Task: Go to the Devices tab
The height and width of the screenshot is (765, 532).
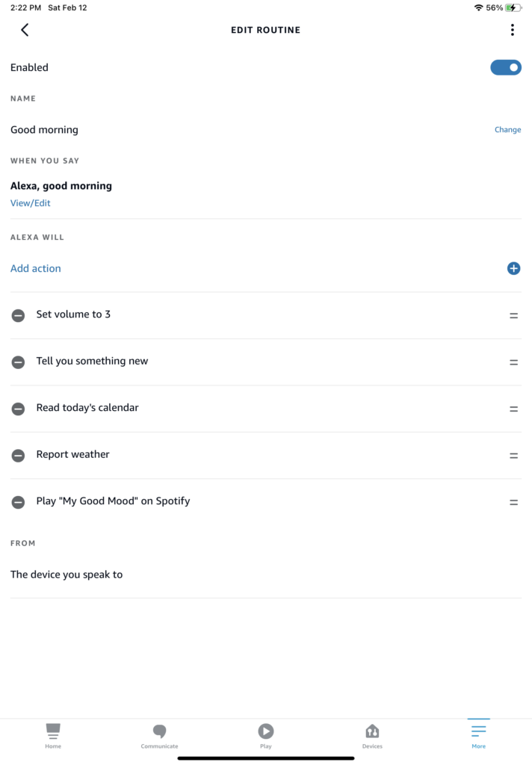Action: click(372, 735)
